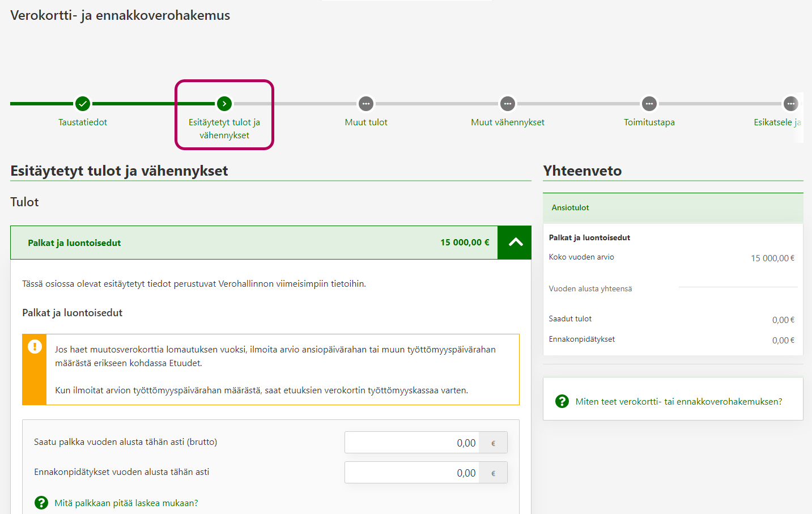This screenshot has width=812, height=514.
Task: Click the Ennakonpidätykset vuoden alusta input field
Action: pos(412,473)
